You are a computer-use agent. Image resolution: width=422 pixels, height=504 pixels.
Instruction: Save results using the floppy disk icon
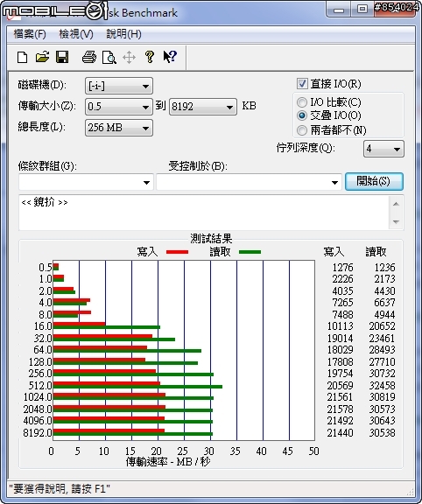coord(62,57)
